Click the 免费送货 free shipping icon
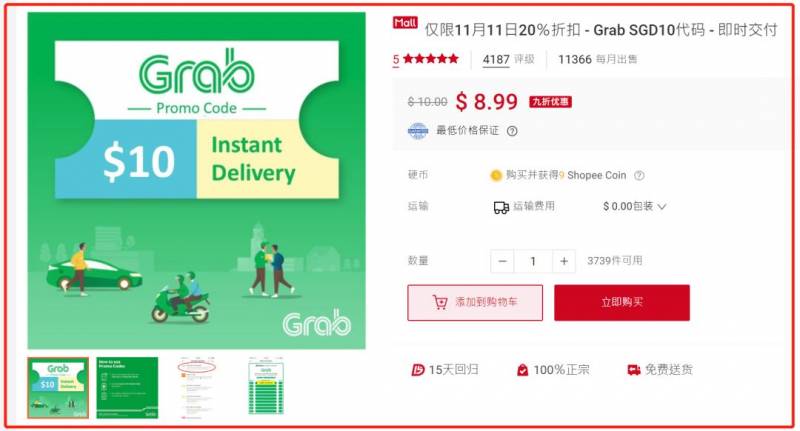This screenshot has height=431, width=800. point(634,370)
